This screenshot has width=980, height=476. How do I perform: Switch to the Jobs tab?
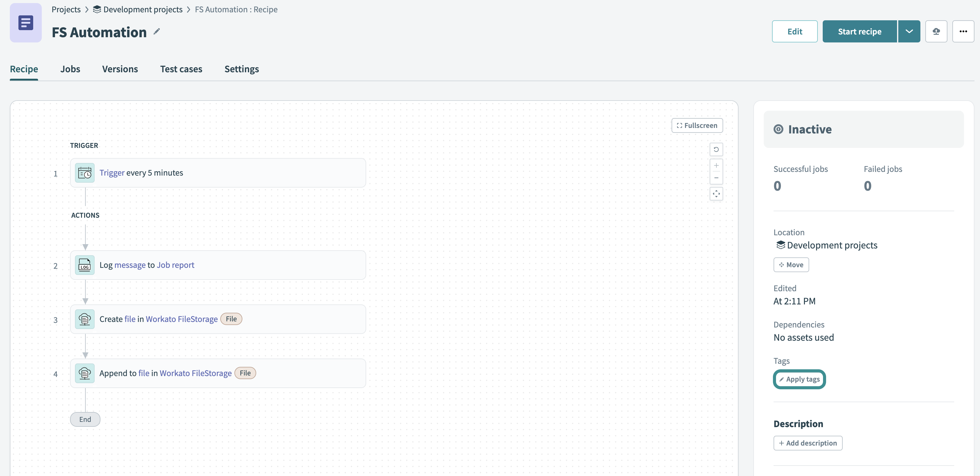(70, 69)
